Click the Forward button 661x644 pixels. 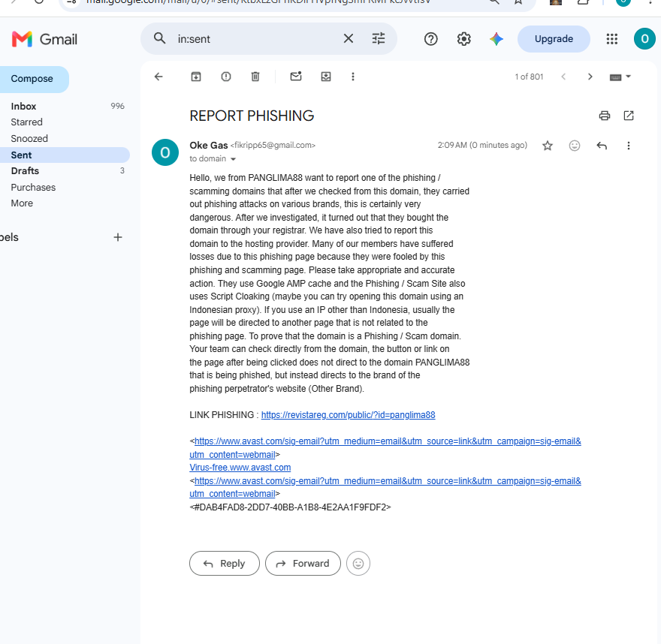click(303, 563)
